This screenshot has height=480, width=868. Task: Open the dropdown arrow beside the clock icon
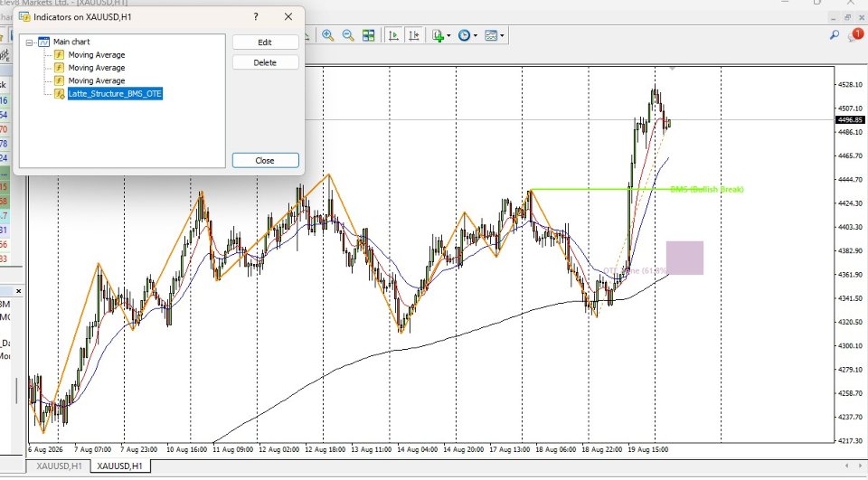pos(475,35)
